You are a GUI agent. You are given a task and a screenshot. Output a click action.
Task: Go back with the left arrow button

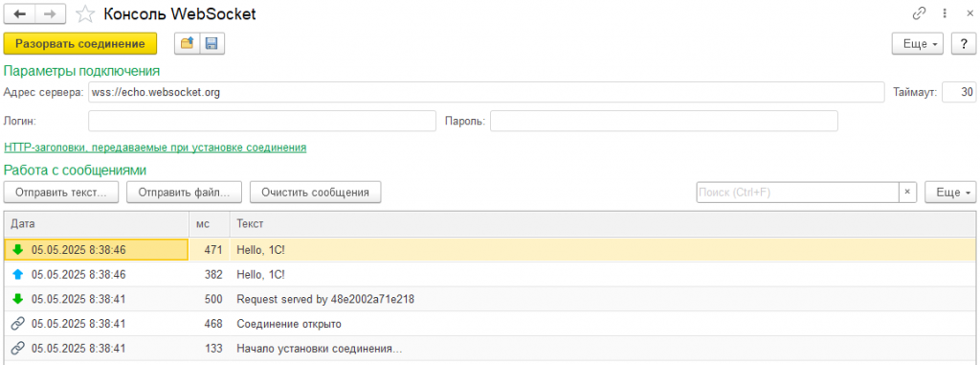coord(20,13)
